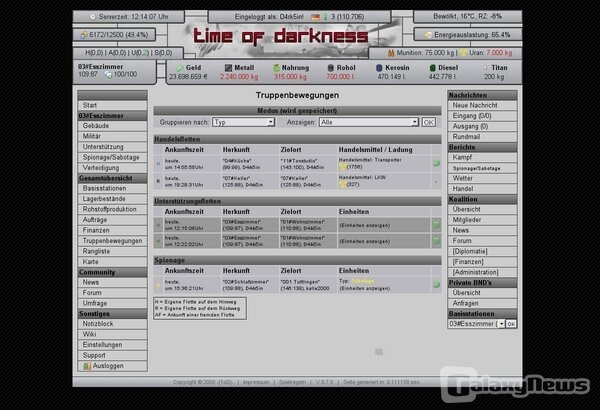The height and width of the screenshot is (410, 600).
Task: Click the Geld money icon
Action: 180,68
